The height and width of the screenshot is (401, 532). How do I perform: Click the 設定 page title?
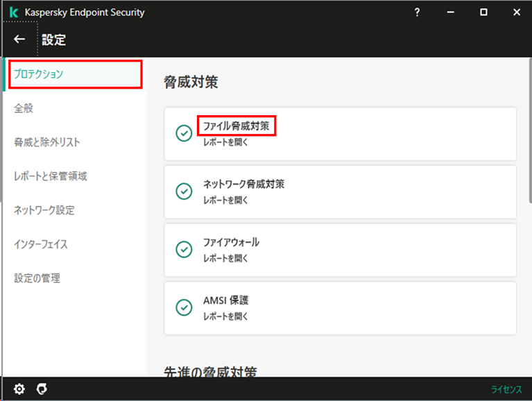coord(53,40)
